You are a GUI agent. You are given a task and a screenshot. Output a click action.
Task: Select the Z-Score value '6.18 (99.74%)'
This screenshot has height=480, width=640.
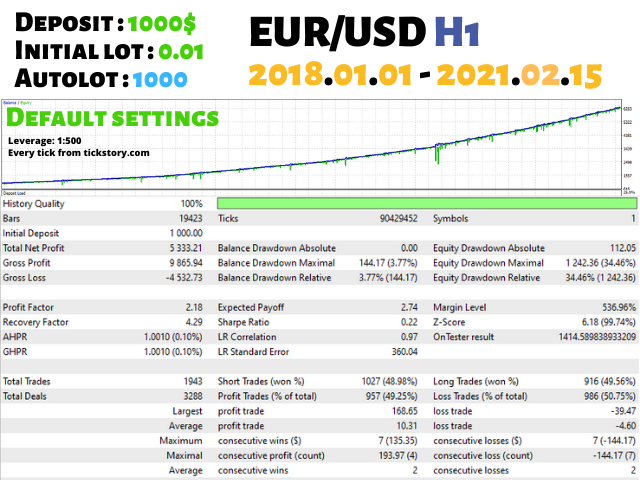(609, 322)
